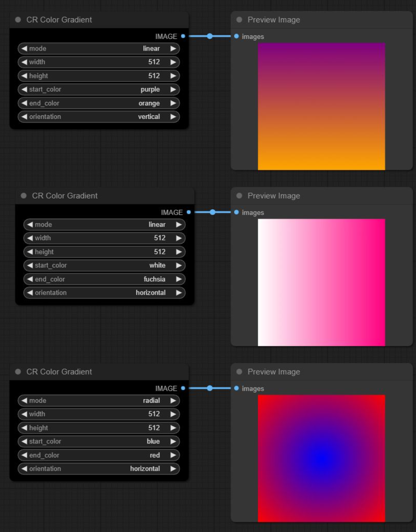This screenshot has height=532, width=416.
Task: Click the link midpoint dot between the white-fuchsia node and its preview
Action: click(213, 212)
